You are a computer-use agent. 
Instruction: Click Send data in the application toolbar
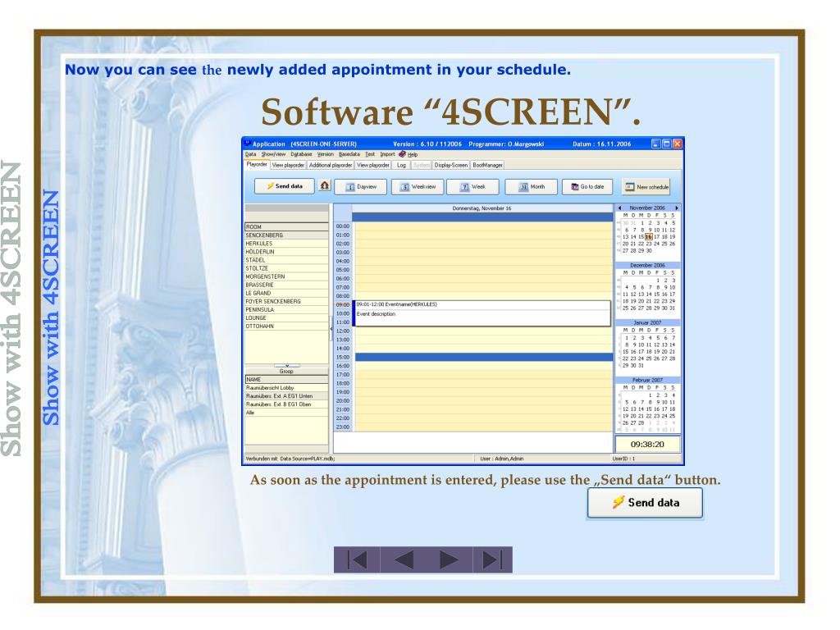tap(285, 186)
